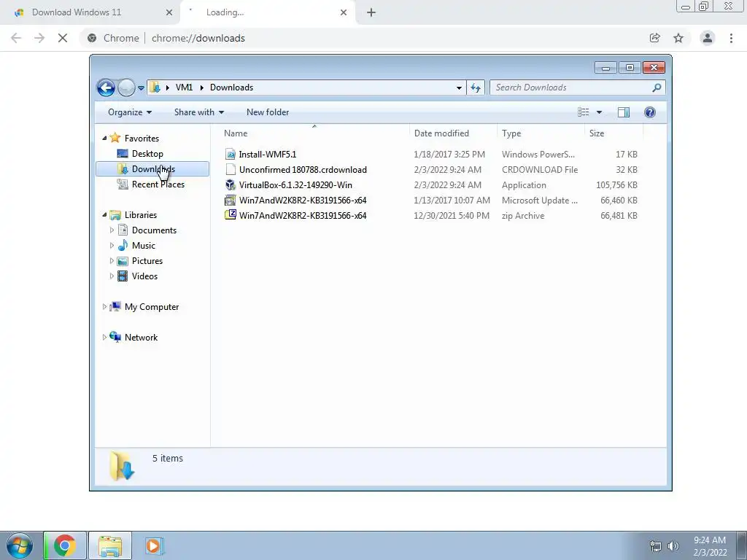Expand the Music library

pyautogui.click(x=112, y=246)
